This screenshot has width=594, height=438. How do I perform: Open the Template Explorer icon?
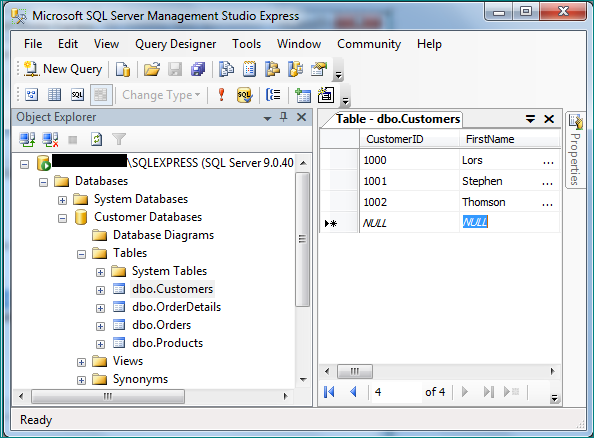295,69
